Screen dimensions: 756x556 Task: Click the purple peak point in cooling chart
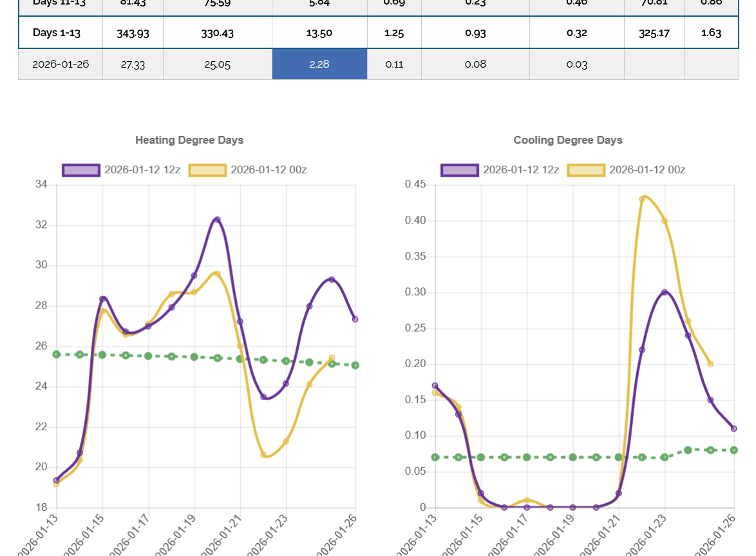click(665, 292)
